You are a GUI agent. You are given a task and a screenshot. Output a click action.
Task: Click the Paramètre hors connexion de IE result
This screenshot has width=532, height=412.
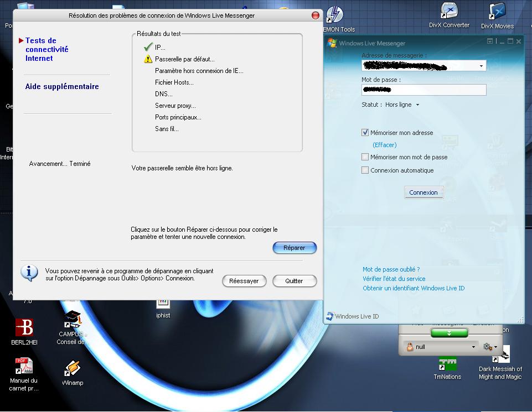point(199,71)
